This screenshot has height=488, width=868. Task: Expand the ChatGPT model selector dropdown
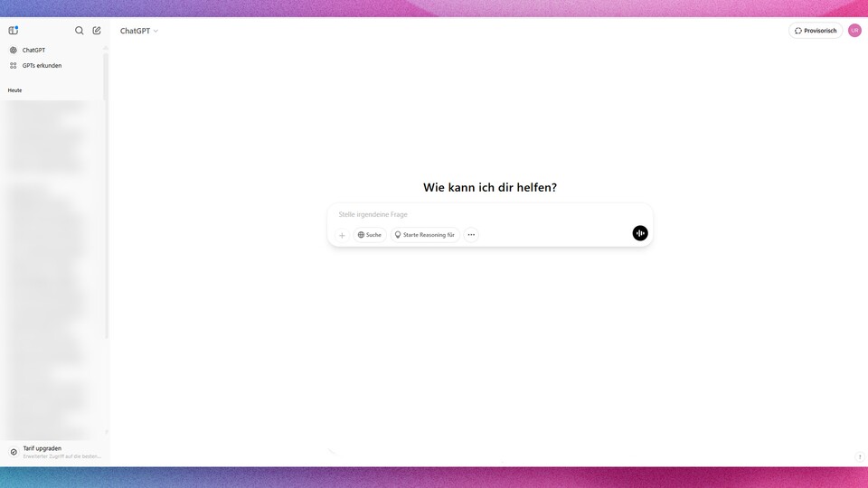(x=139, y=31)
